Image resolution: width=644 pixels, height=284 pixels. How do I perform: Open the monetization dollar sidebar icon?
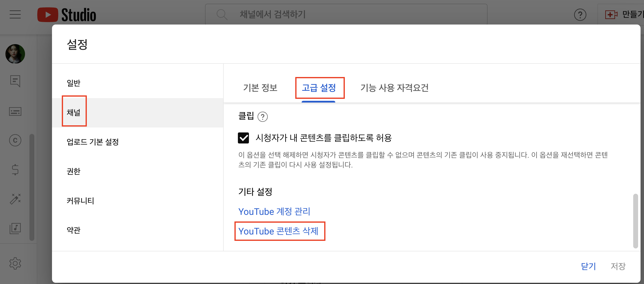pos(15,169)
